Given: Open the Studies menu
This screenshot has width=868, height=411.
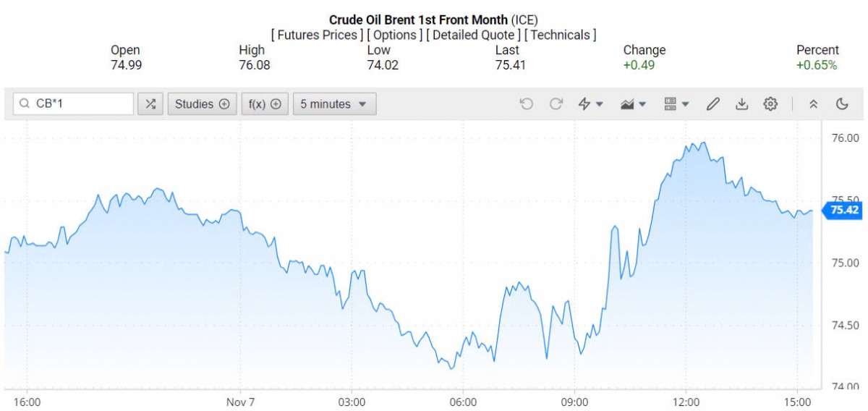Looking at the screenshot, I should pyautogui.click(x=202, y=104).
